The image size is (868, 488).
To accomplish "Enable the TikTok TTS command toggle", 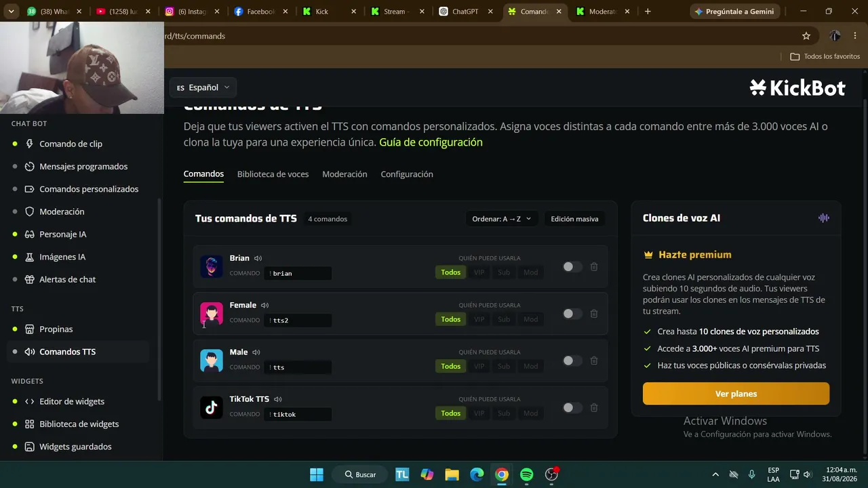I will 572,407.
